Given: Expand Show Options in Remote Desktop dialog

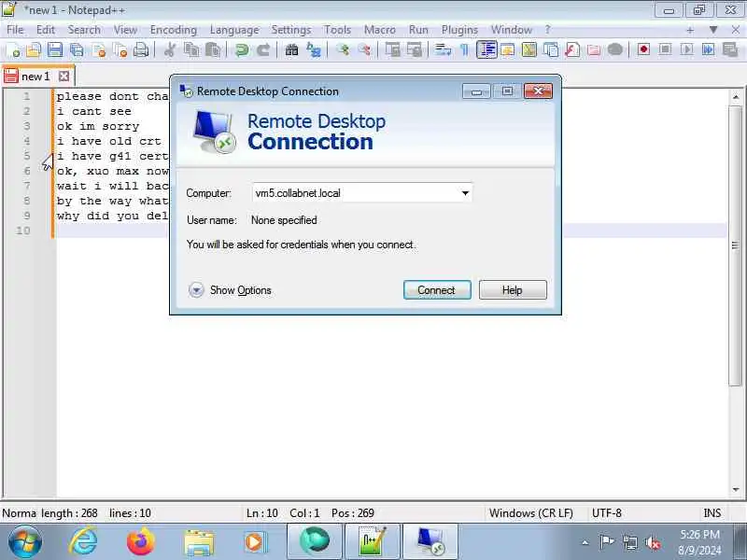Looking at the screenshot, I should (230, 290).
